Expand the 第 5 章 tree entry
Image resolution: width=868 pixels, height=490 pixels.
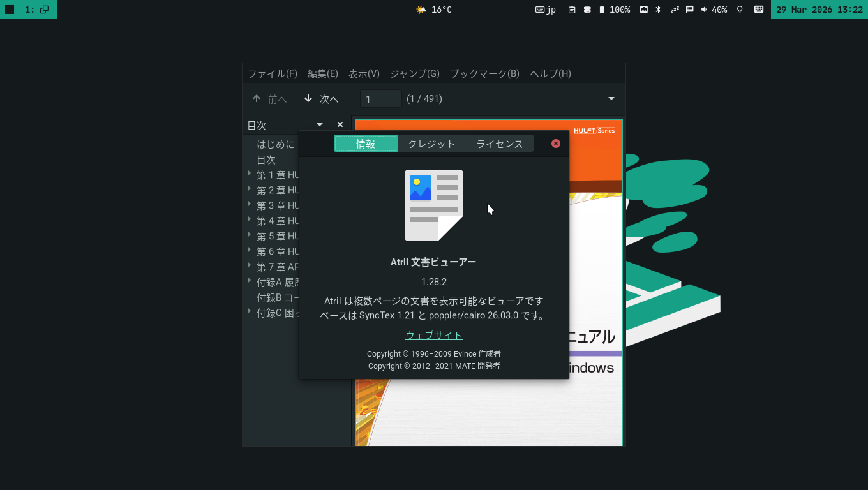click(249, 235)
